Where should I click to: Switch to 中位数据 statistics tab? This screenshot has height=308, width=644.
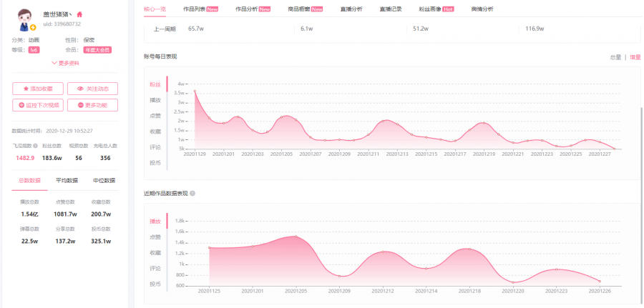(x=104, y=181)
